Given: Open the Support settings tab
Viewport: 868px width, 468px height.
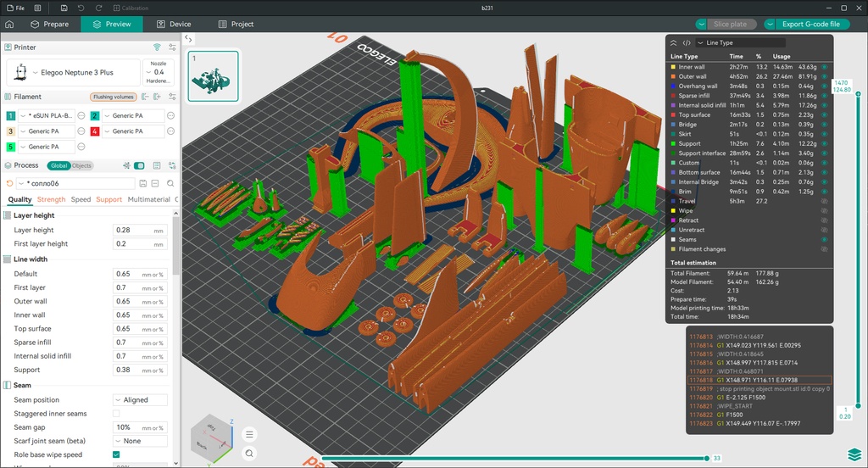Looking at the screenshot, I should (109, 199).
